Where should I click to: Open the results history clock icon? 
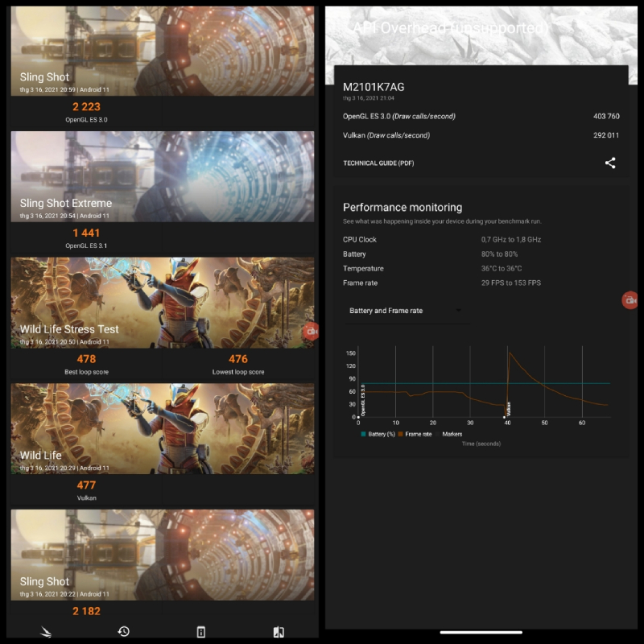point(124,631)
